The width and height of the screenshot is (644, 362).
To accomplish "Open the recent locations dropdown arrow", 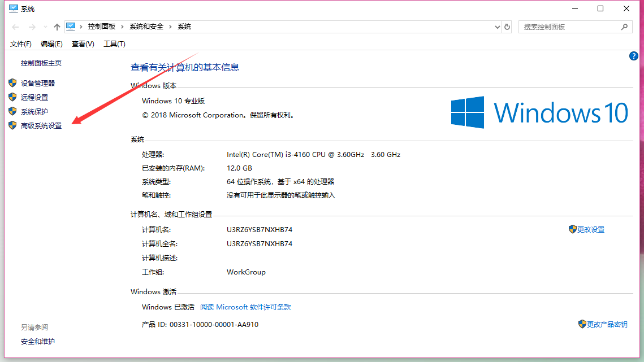I will 45,27.
